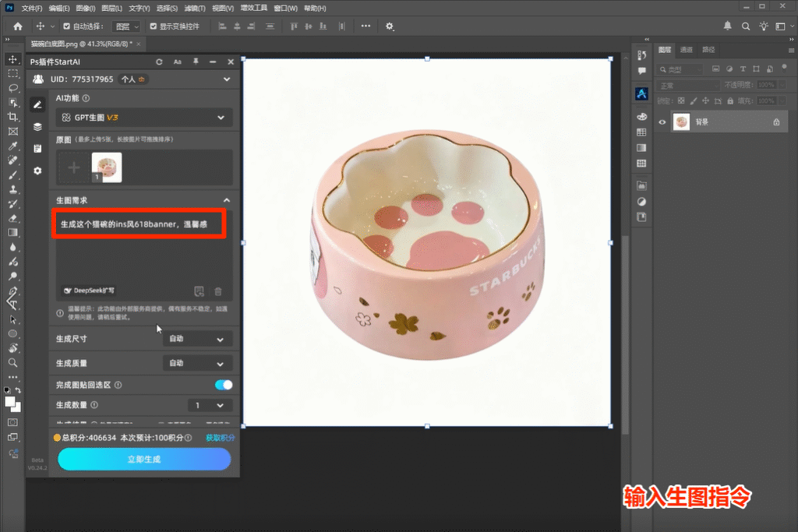Click the Home icon in options bar
This screenshot has width=798, height=532.
[x=18, y=26]
